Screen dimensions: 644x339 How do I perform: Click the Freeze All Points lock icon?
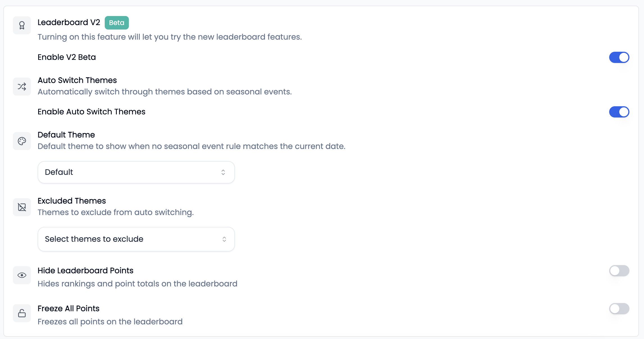[22, 313]
